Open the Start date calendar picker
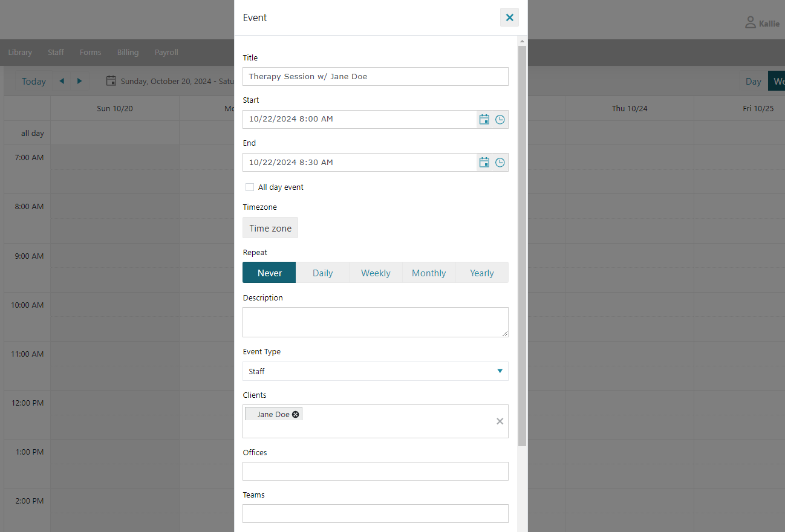 pyautogui.click(x=484, y=120)
